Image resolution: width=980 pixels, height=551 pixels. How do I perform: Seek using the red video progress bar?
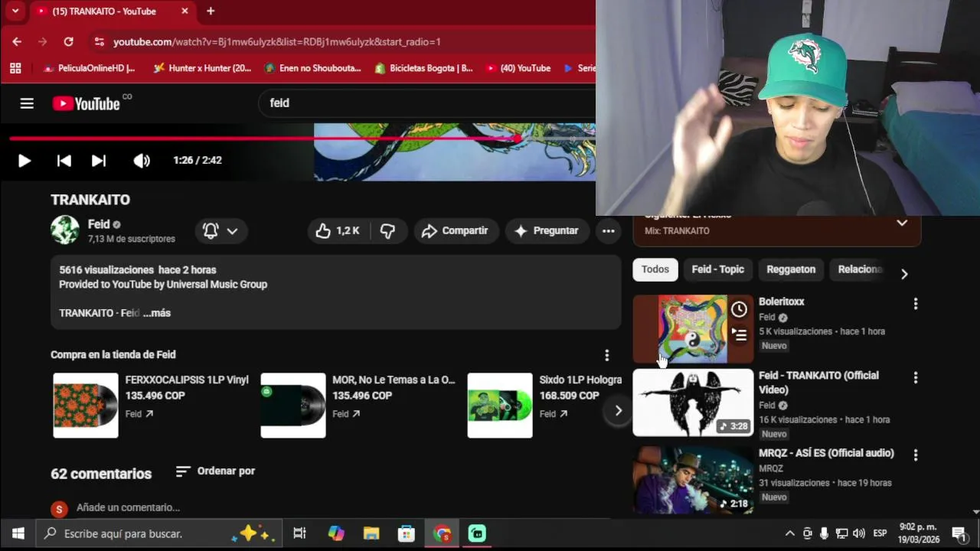click(x=302, y=139)
